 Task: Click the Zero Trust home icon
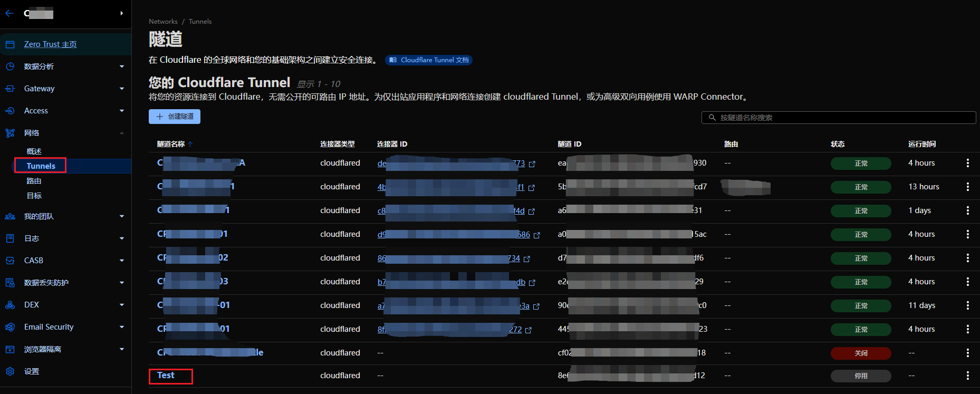[10, 44]
